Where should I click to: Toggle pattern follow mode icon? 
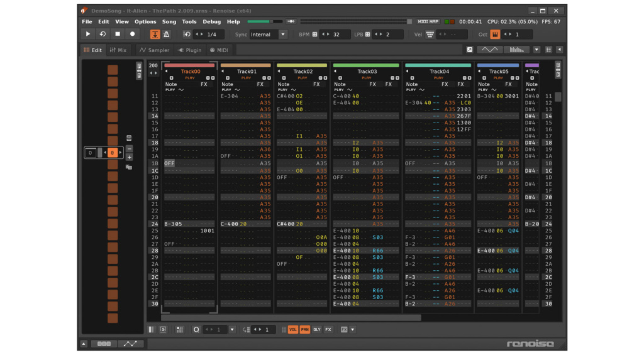tap(155, 35)
